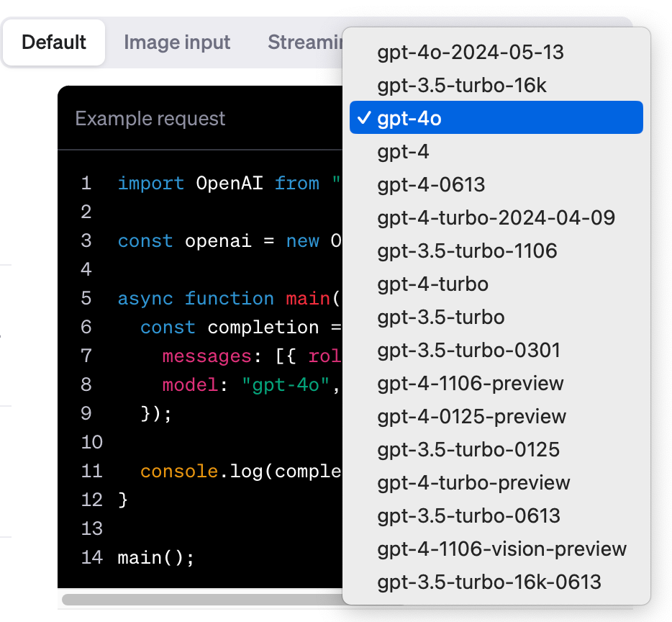This screenshot has width=672, height=622.
Task: Click the Default tab
Action: click(53, 42)
